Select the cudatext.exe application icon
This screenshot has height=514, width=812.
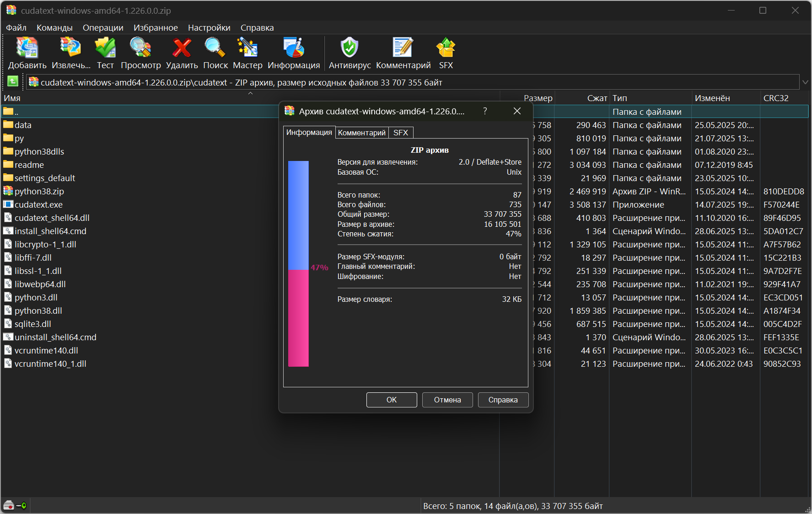click(x=8, y=204)
